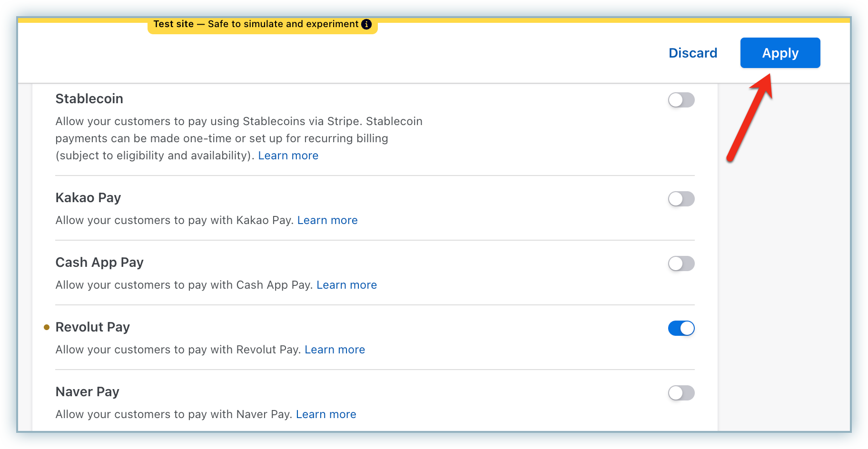Image resolution: width=868 pixels, height=449 pixels.
Task: Disable the Revolut Pay toggle
Action: pos(681,328)
